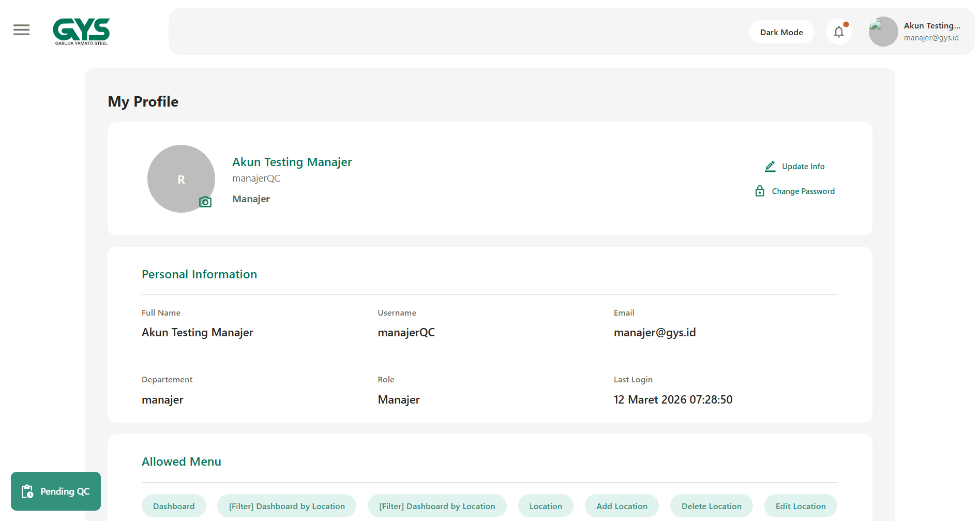The width and height of the screenshot is (980, 521).
Task: Click the camera icon on profile photo
Action: [205, 202]
